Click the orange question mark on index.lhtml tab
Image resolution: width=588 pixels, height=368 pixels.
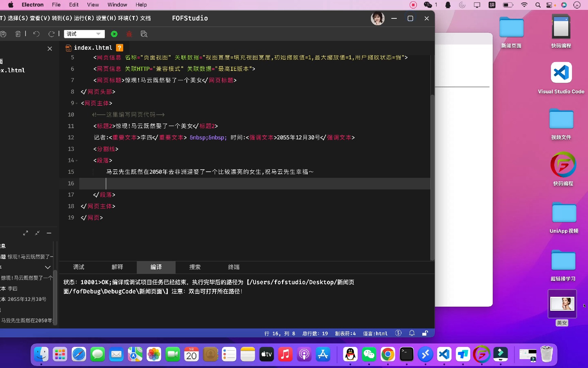119,48
